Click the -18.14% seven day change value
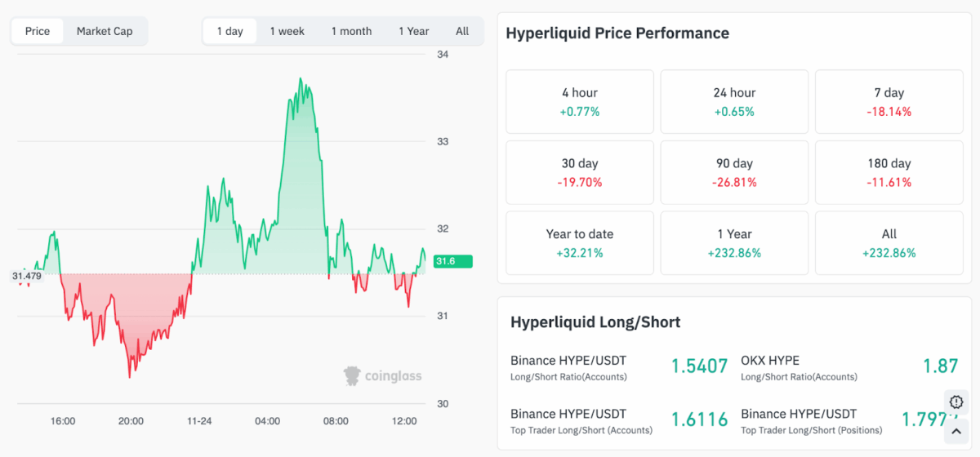980x457 pixels. click(x=889, y=112)
